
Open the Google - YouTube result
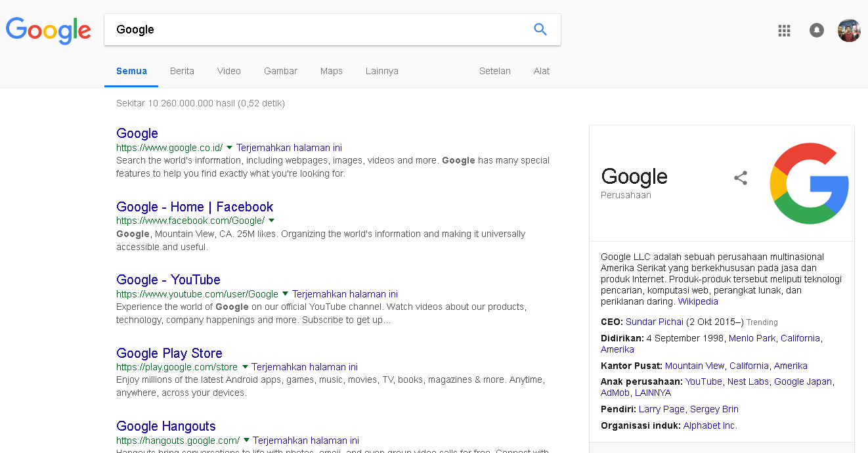pos(168,280)
